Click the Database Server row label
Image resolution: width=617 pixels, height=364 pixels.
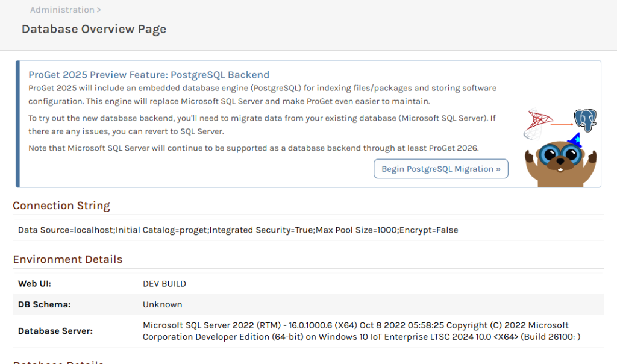click(55, 331)
